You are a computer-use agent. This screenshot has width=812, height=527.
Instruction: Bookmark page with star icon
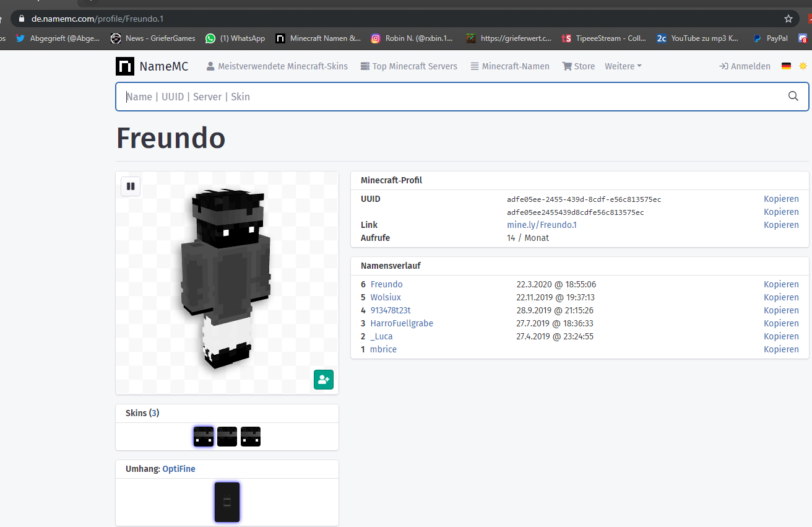click(x=788, y=19)
